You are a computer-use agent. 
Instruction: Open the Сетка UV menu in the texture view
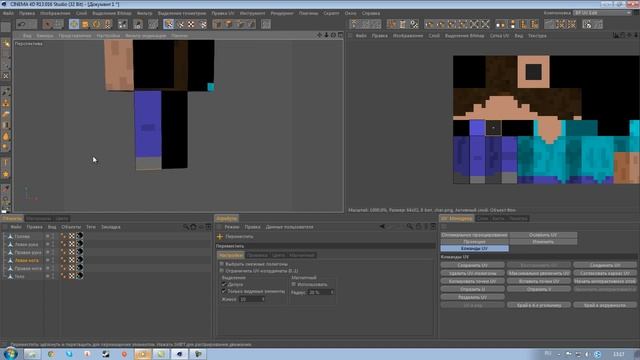[x=499, y=36]
